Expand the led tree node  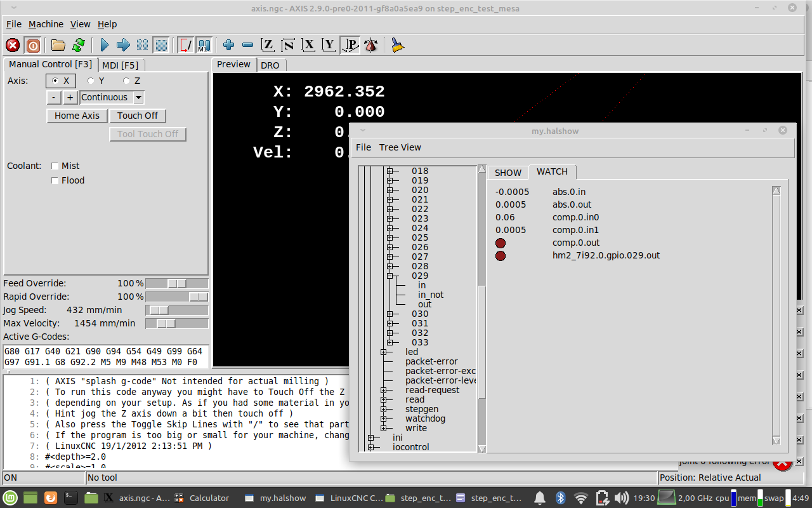[x=383, y=352]
